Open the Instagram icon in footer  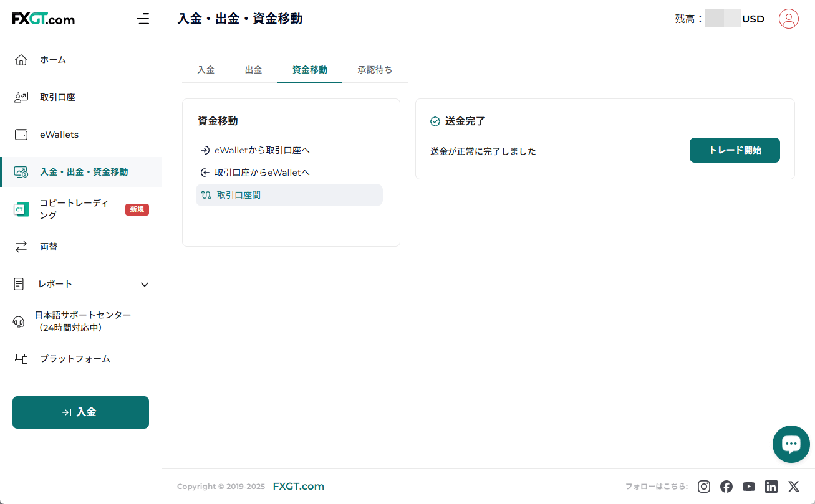(x=704, y=487)
